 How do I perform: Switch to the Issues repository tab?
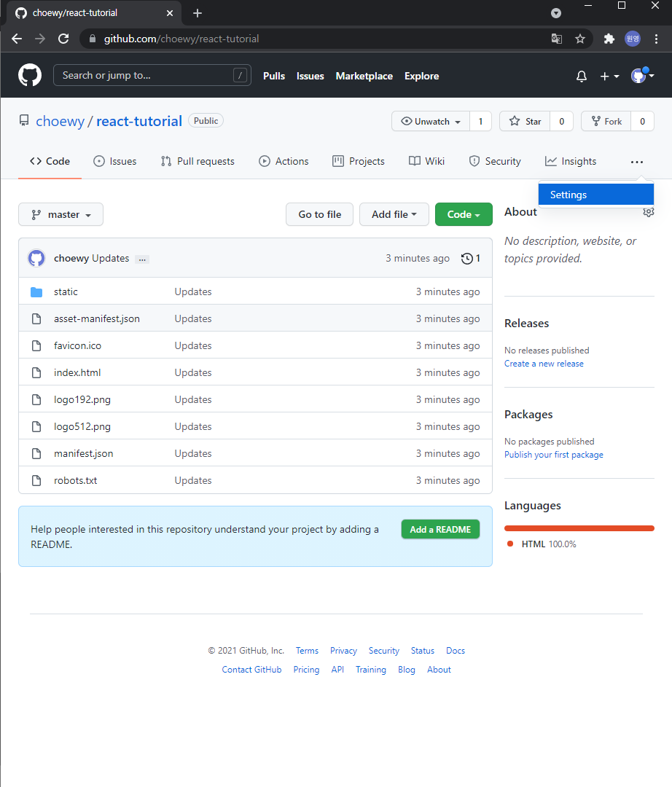pos(115,161)
